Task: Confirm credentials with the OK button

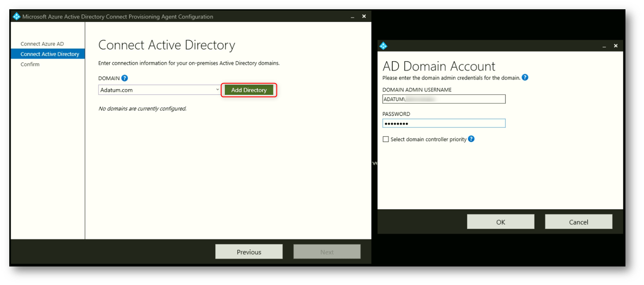Action: pyautogui.click(x=500, y=222)
